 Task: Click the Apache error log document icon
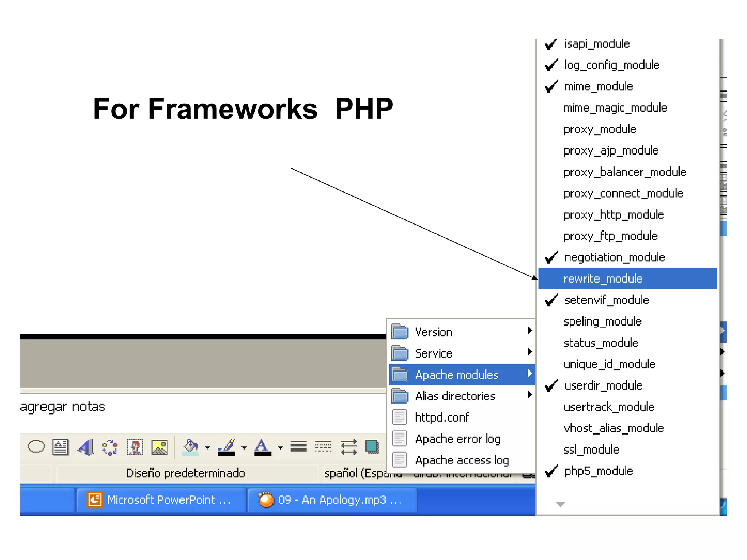tap(399, 439)
